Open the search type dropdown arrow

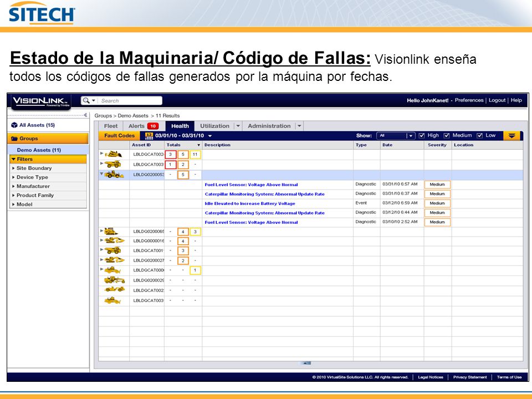pos(94,100)
